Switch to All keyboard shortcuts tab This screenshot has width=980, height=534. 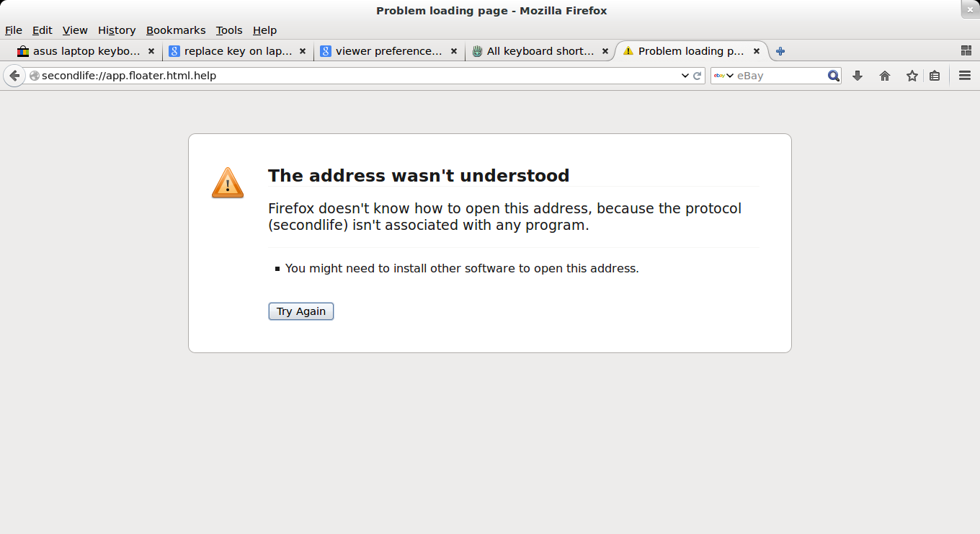click(540, 51)
